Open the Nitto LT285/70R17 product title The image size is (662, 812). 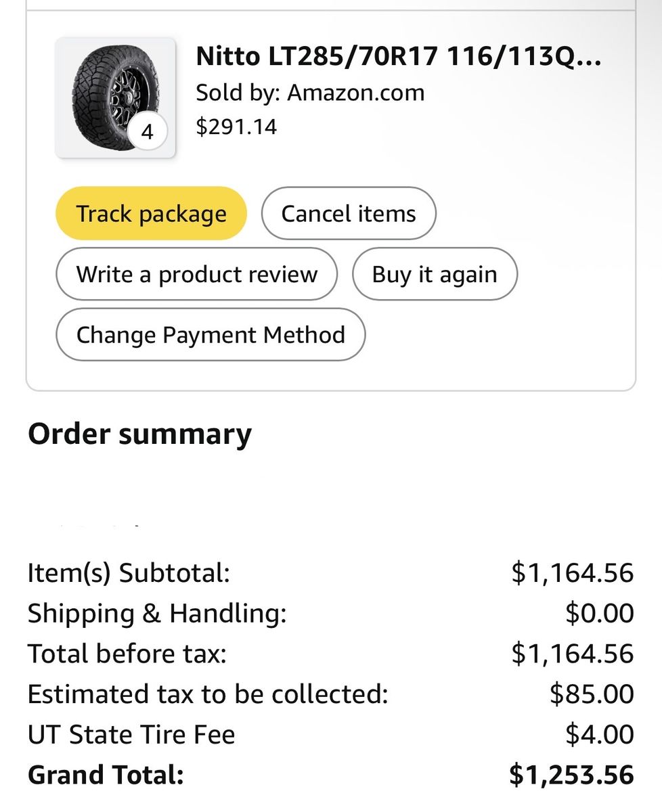pyautogui.click(x=398, y=56)
